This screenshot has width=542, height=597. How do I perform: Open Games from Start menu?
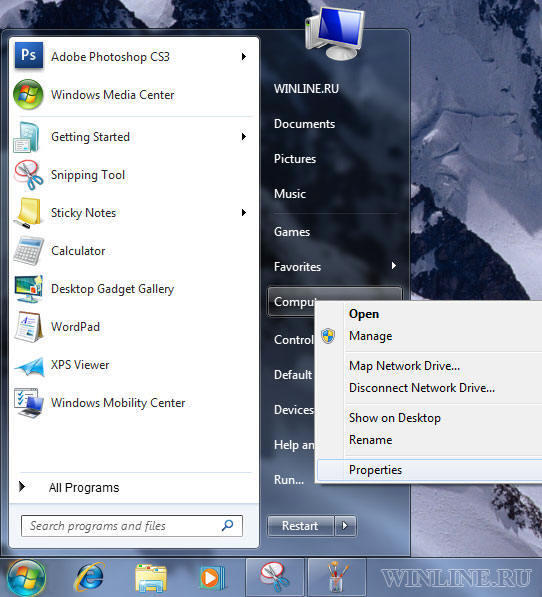tap(292, 231)
